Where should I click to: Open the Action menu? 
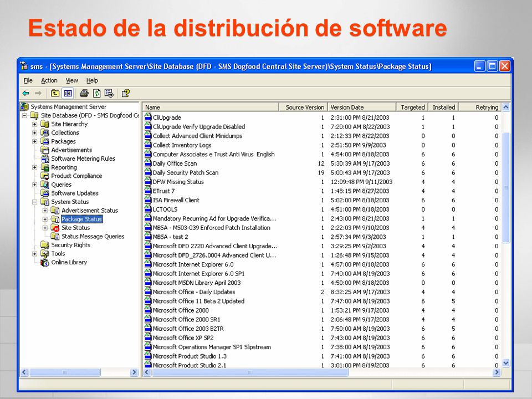pos(49,80)
